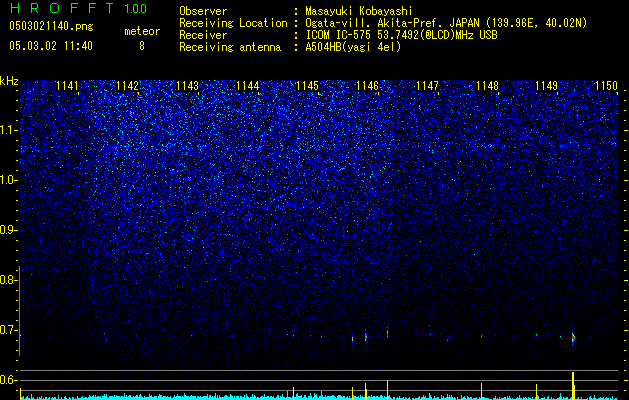Click the "Receiver" field label

(203, 35)
